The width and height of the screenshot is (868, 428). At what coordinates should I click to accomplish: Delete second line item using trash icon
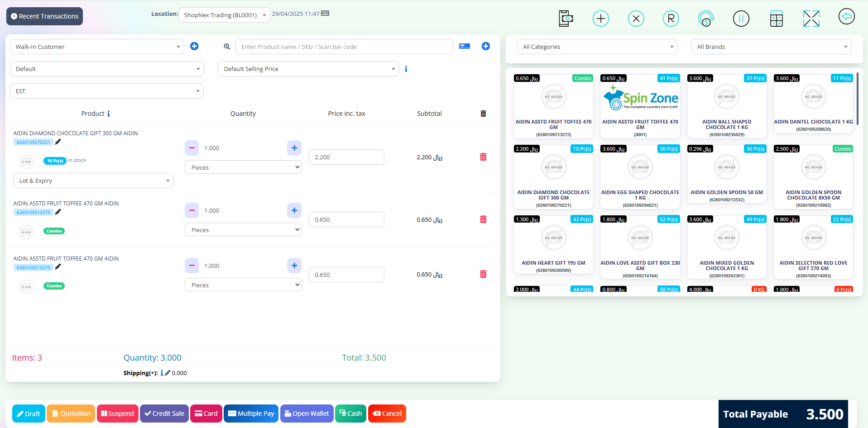[483, 219]
